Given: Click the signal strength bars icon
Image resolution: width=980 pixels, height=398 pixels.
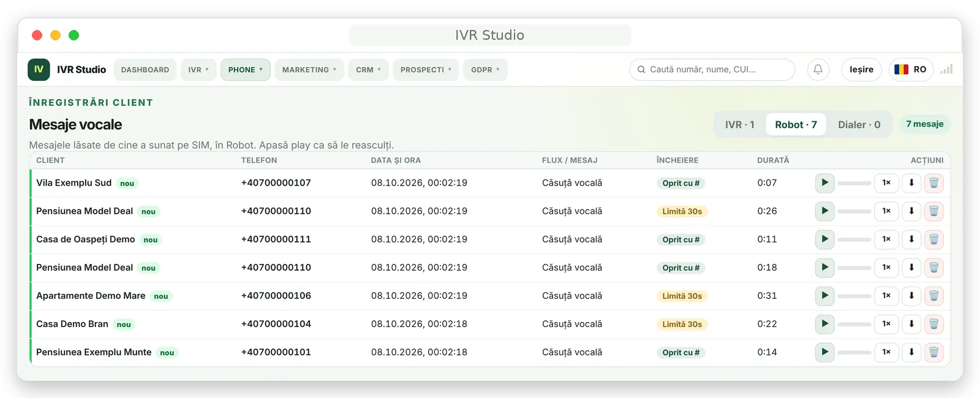Looking at the screenshot, I should pos(947,70).
